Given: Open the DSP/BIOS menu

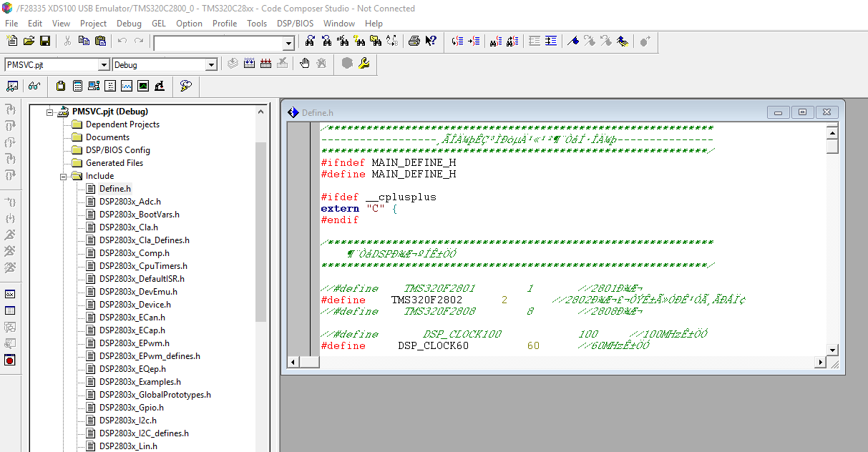Looking at the screenshot, I should [x=295, y=23].
